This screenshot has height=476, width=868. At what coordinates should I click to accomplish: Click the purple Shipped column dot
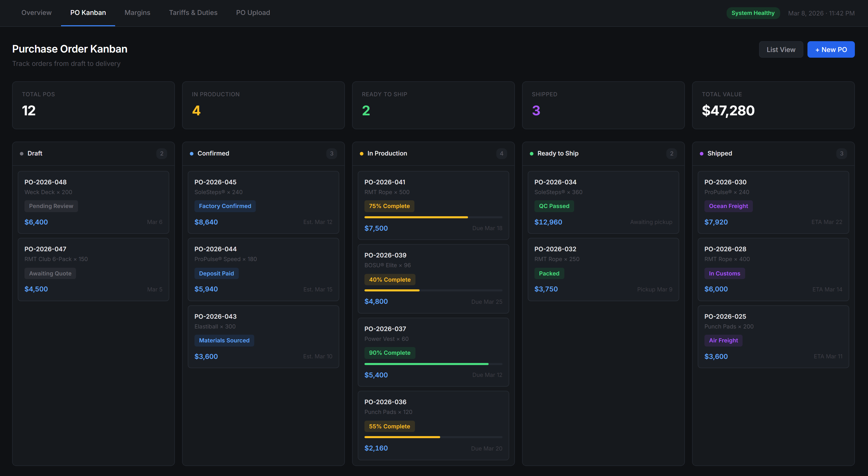click(701, 154)
